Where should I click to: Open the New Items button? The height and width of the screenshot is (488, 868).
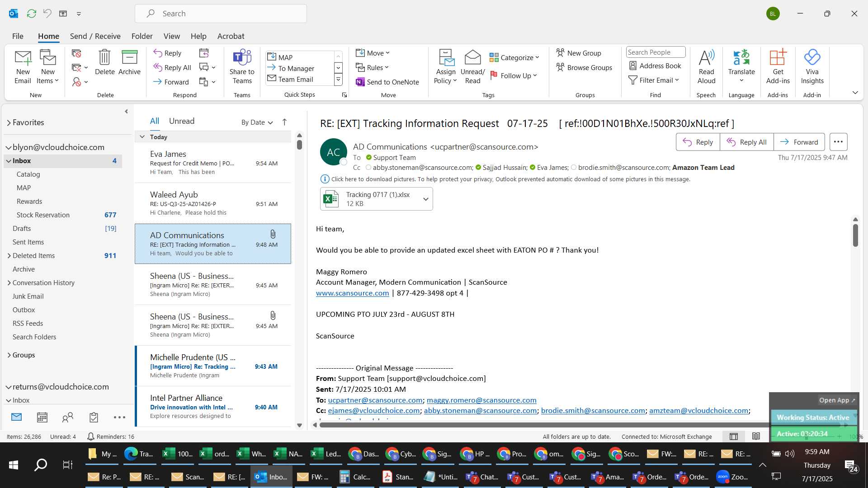click(x=47, y=67)
